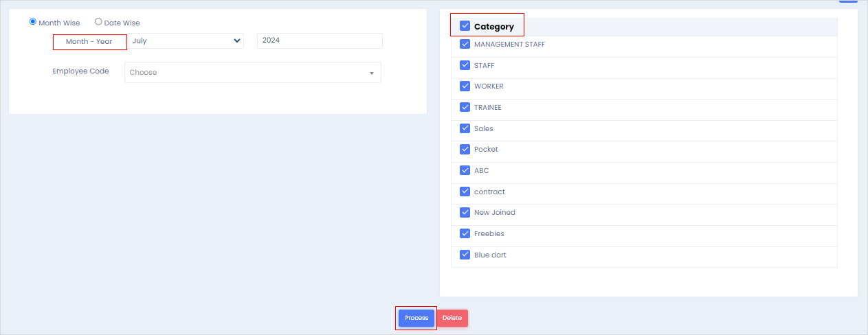Image resolution: width=868 pixels, height=335 pixels.
Task: Click the blue Process button
Action: [x=416, y=318]
